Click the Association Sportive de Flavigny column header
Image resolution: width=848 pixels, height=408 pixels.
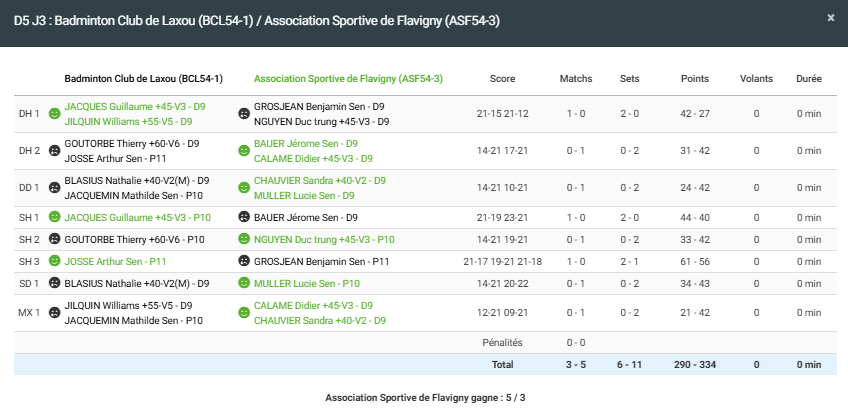click(x=348, y=78)
